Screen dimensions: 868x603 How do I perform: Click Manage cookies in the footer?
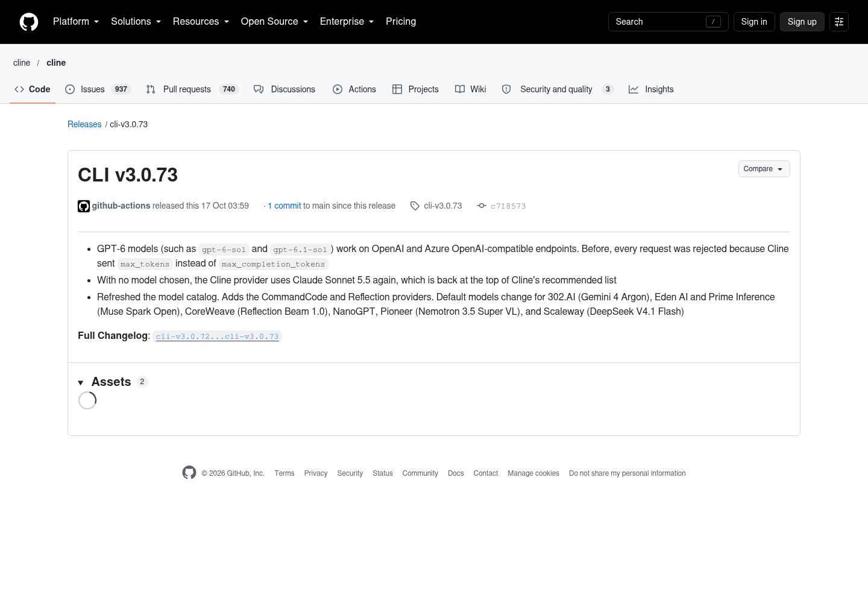[x=533, y=473]
